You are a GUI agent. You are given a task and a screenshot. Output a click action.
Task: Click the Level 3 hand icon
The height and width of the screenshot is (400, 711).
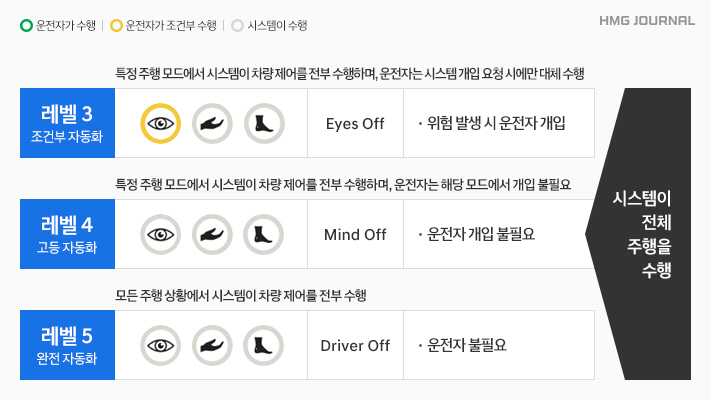pos(212,124)
